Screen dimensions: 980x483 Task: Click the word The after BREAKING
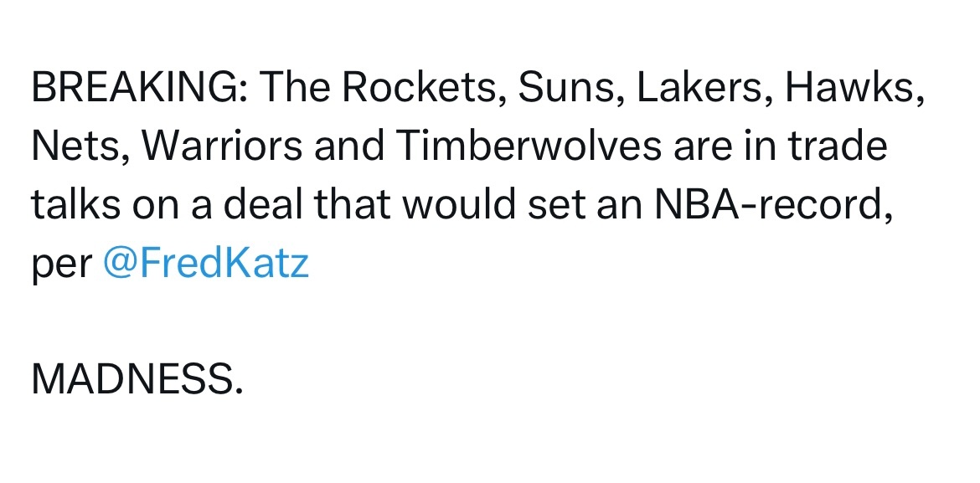click(x=294, y=88)
